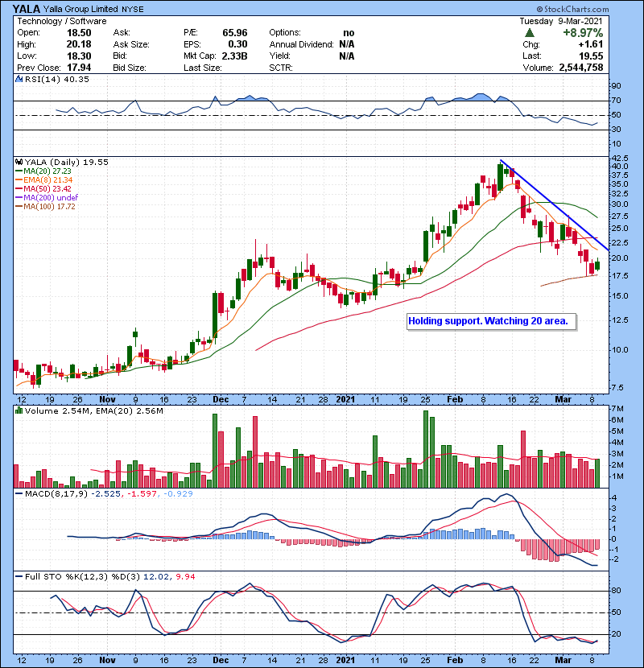Click the 2021 label on price chart axis
The width and height of the screenshot is (644, 668).
[x=345, y=400]
